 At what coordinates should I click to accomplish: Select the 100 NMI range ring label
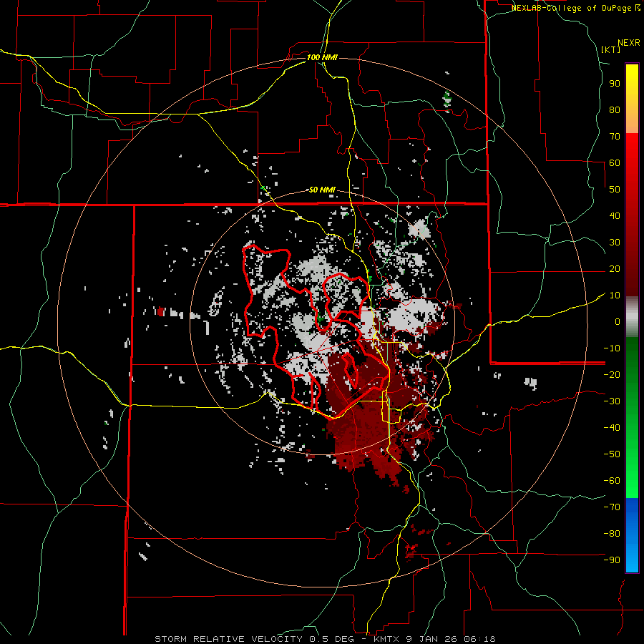tap(322, 57)
